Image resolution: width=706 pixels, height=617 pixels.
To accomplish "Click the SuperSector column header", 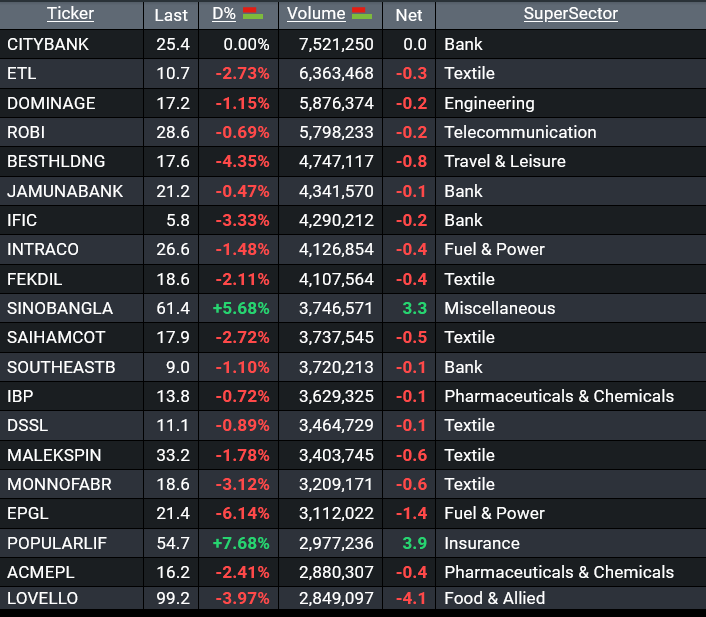I will coord(570,14).
